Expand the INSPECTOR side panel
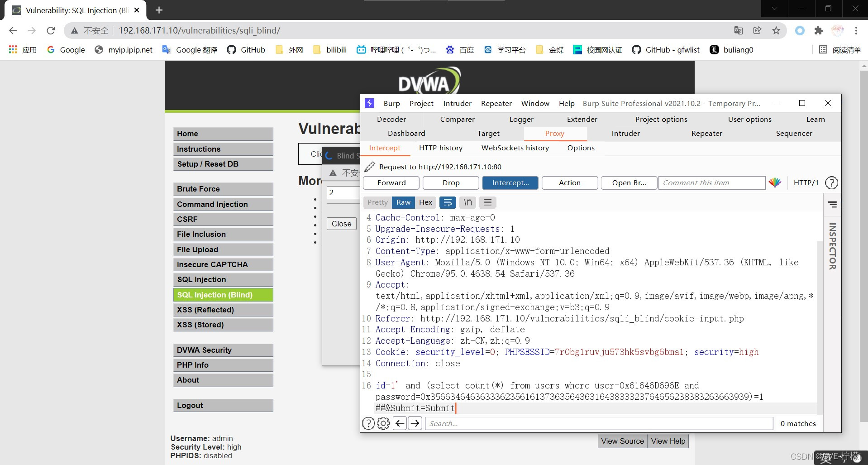 click(832, 246)
